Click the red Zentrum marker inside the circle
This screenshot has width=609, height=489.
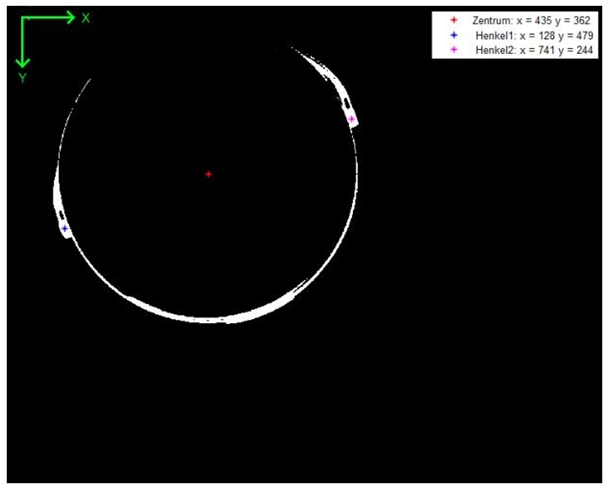point(208,174)
